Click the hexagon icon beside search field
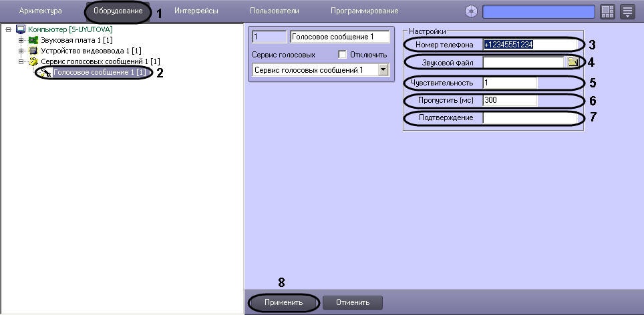Viewport: 644px width, 315px height. pyautogui.click(x=472, y=11)
